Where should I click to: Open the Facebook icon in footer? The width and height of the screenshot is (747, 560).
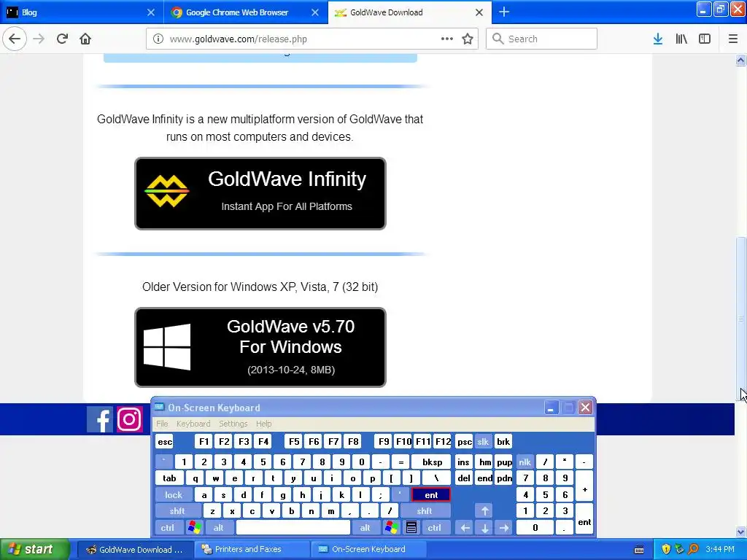click(99, 419)
